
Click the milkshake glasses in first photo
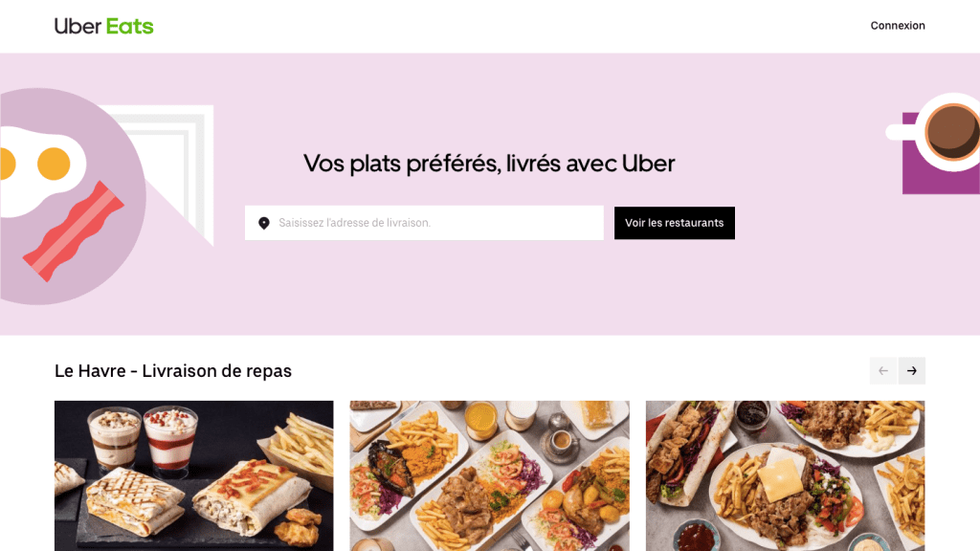[x=143, y=438]
